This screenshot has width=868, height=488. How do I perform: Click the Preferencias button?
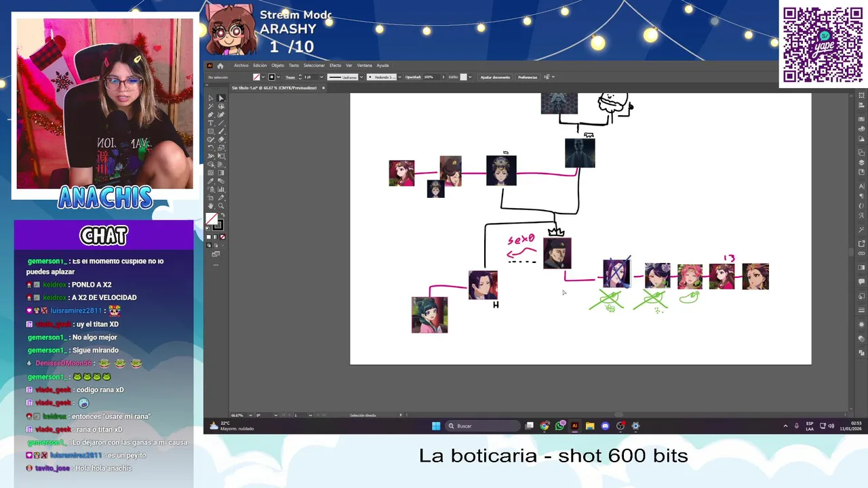528,77
